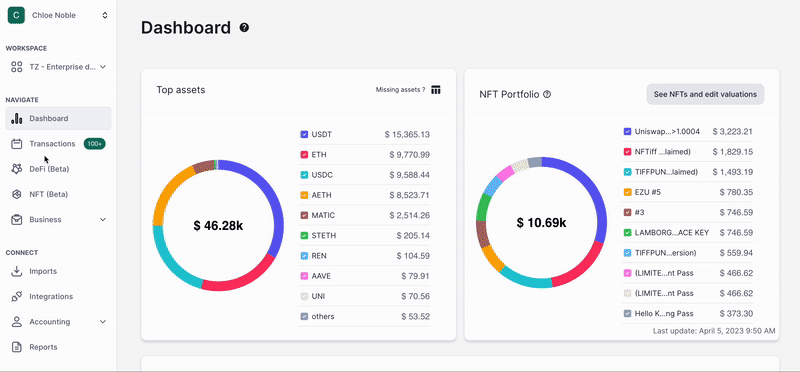This screenshot has height=372, width=800.
Task: Toggle the ETH asset checkbox
Action: point(304,155)
